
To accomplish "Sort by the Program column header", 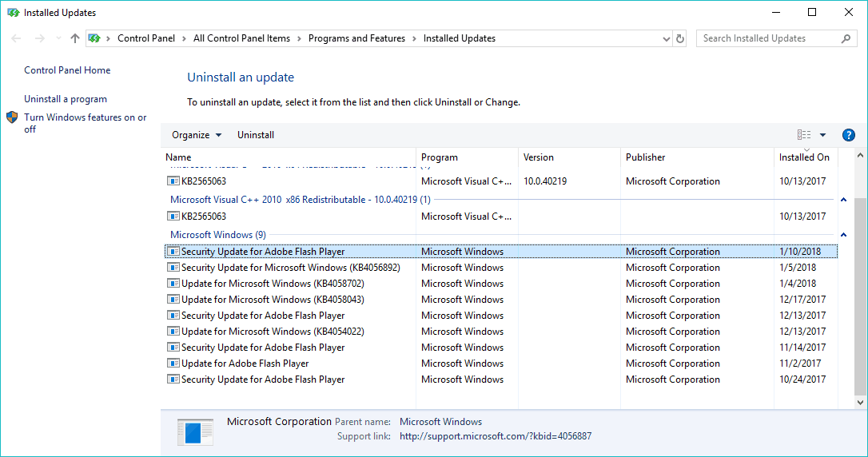I will (467, 157).
